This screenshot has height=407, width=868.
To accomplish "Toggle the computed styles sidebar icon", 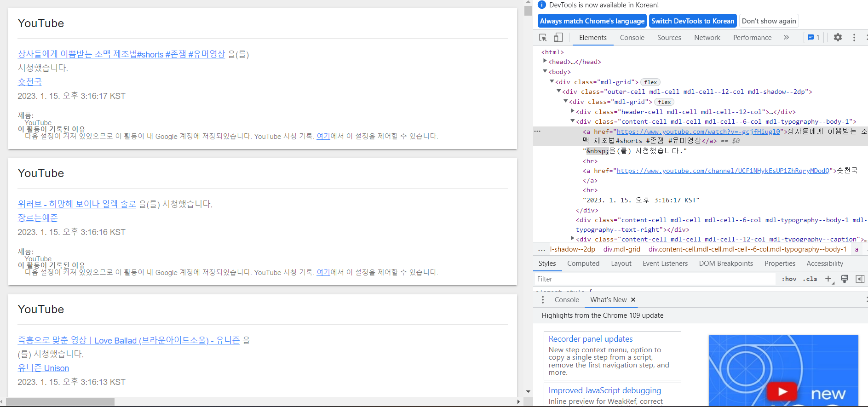I will [x=860, y=279].
